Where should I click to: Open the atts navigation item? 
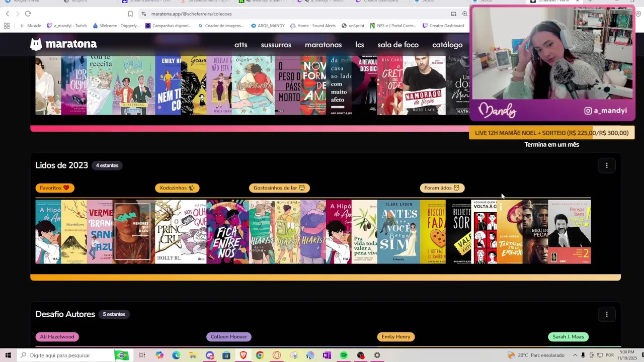point(241,45)
